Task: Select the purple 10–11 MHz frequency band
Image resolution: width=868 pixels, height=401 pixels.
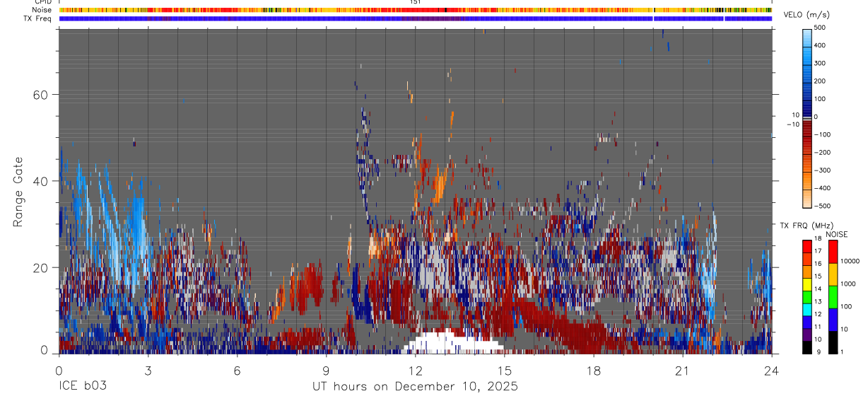Action: (807, 335)
